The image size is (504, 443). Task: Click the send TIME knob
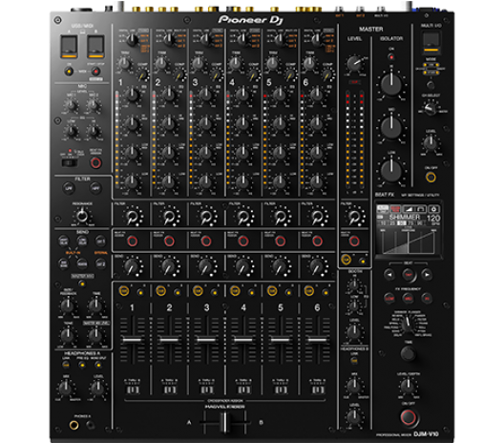tap(95, 306)
